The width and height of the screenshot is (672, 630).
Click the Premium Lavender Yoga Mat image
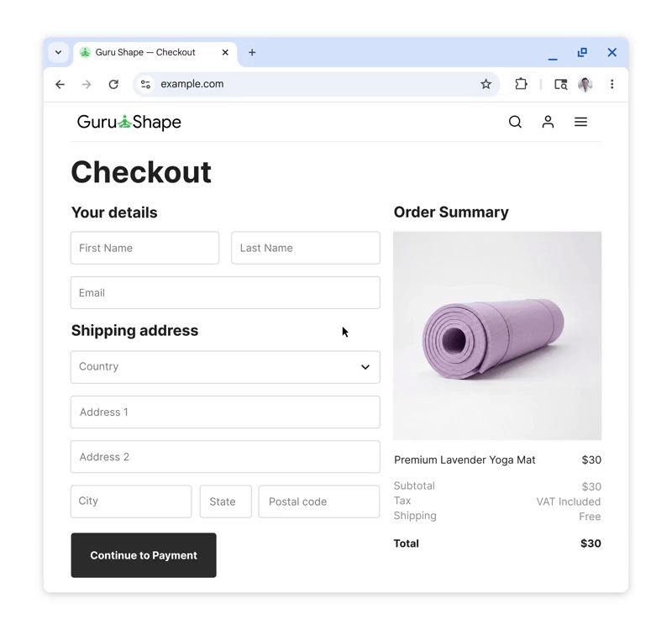point(496,335)
